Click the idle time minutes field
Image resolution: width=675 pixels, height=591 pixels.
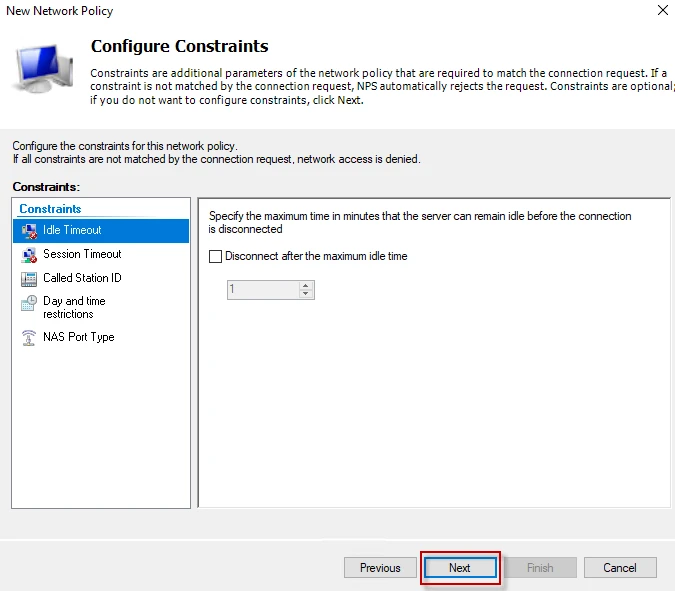262,289
